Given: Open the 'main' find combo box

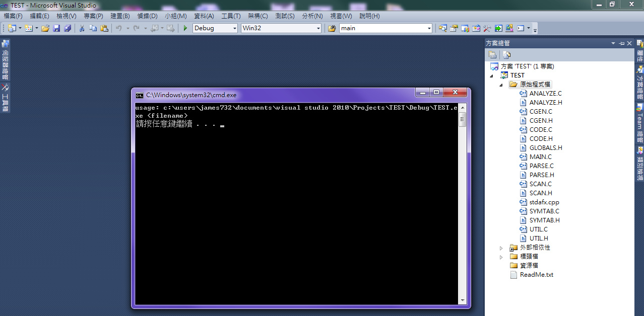Looking at the screenshot, I should pyautogui.click(x=386, y=28).
